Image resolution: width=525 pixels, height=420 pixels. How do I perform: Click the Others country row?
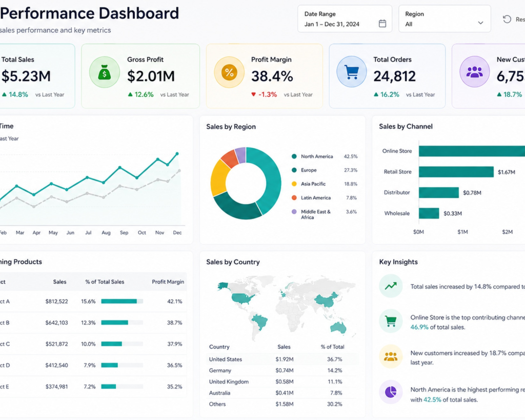(x=282, y=404)
